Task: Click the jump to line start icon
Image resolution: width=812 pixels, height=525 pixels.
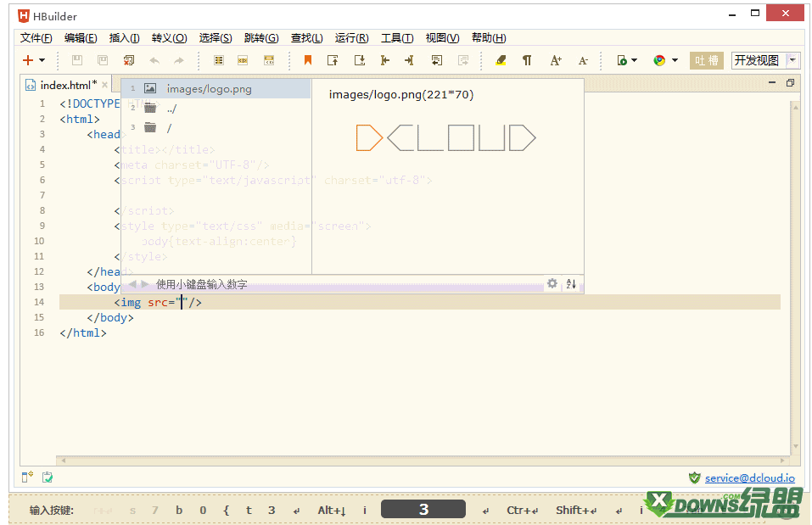Action: click(384, 60)
